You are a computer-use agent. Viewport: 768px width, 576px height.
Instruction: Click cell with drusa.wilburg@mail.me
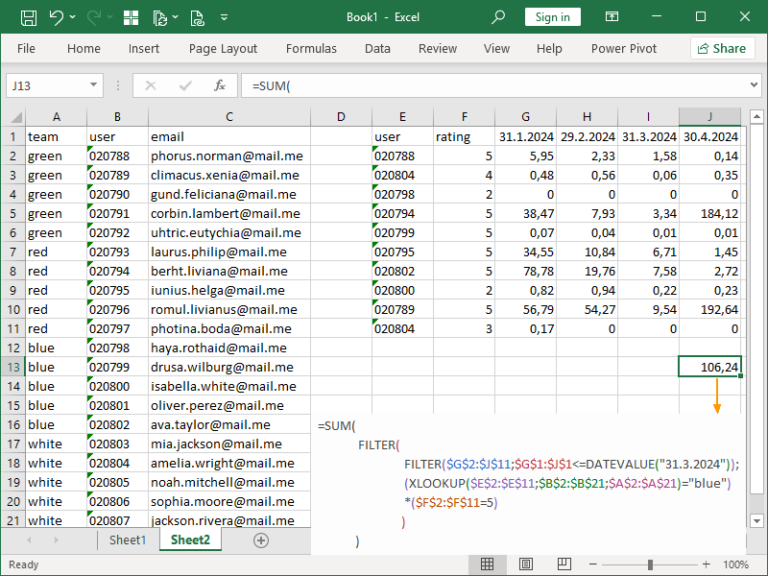[229, 367]
